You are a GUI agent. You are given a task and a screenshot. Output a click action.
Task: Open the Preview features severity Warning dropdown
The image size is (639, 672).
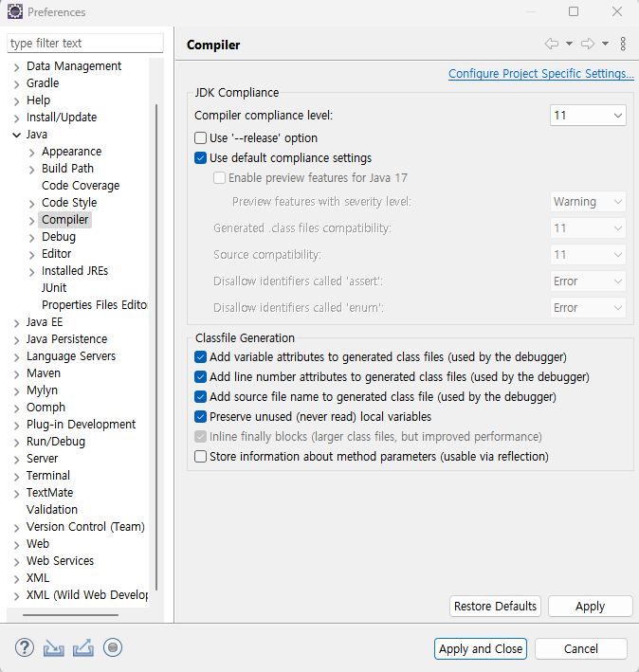[x=588, y=202]
